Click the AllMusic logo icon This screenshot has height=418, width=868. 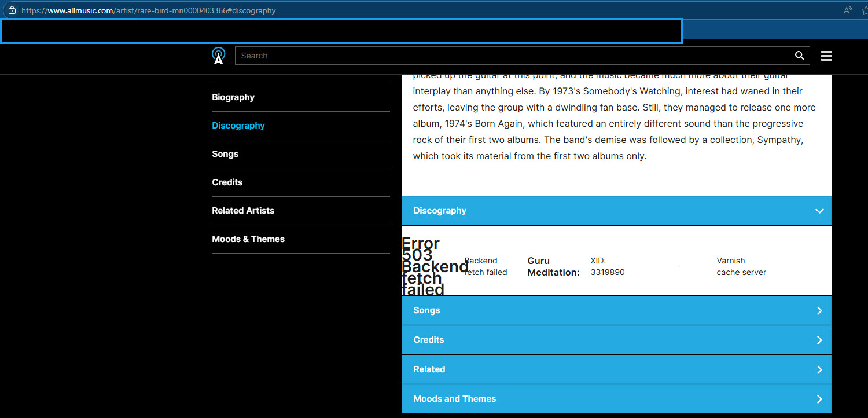tap(218, 56)
